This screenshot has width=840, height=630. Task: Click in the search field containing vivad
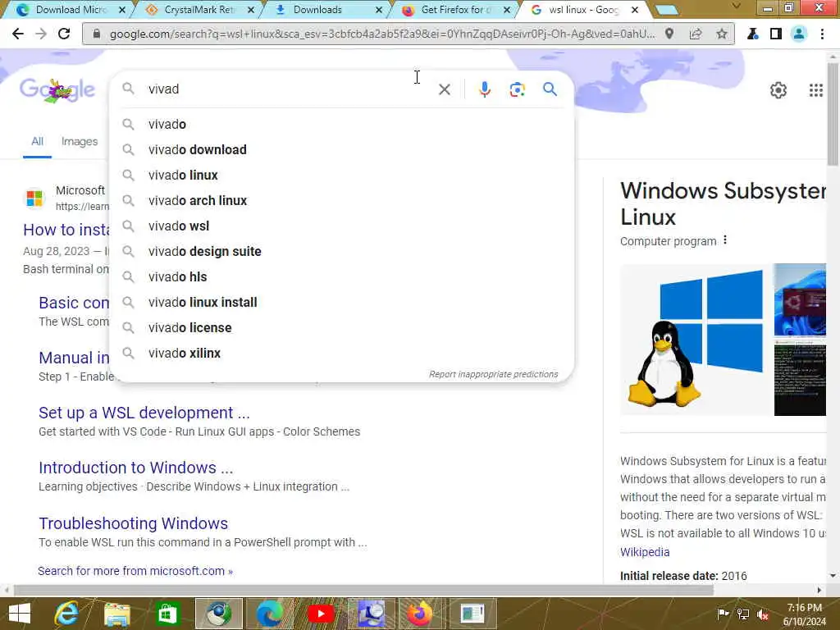[x=290, y=89]
